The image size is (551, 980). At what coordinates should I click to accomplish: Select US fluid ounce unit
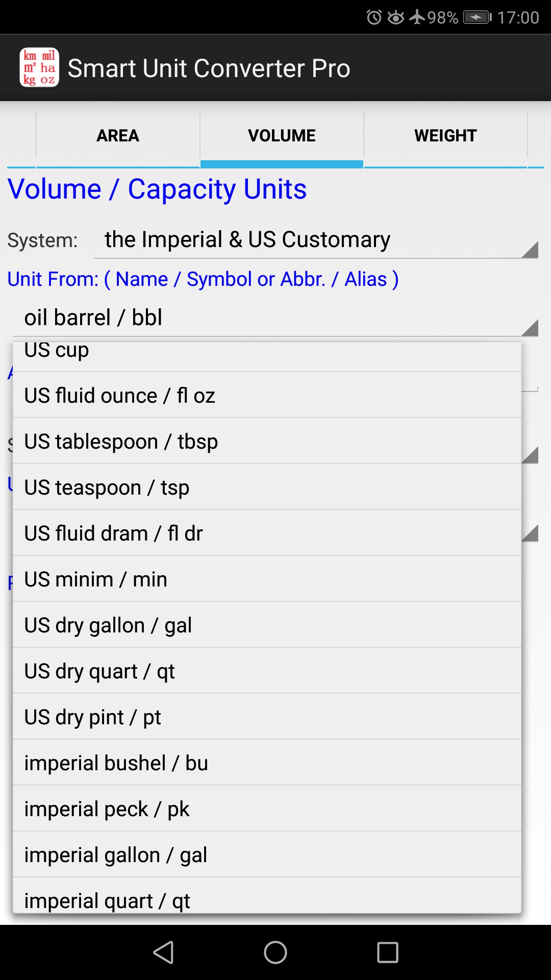click(x=265, y=395)
